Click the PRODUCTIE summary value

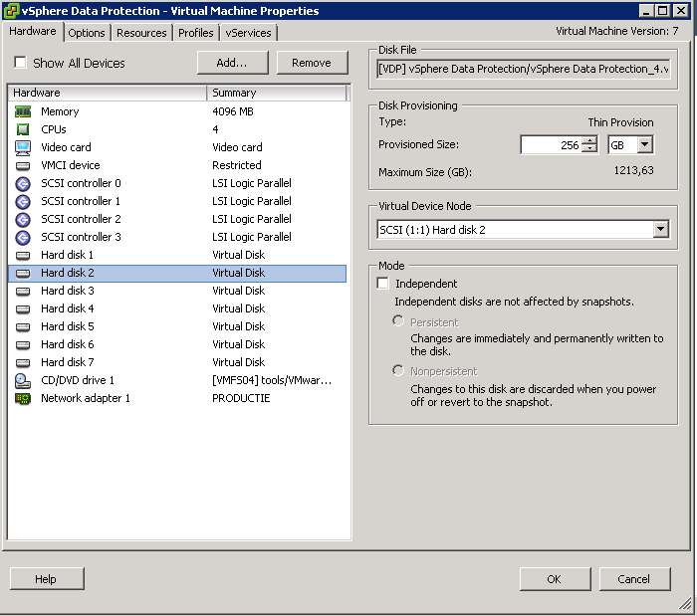point(241,398)
